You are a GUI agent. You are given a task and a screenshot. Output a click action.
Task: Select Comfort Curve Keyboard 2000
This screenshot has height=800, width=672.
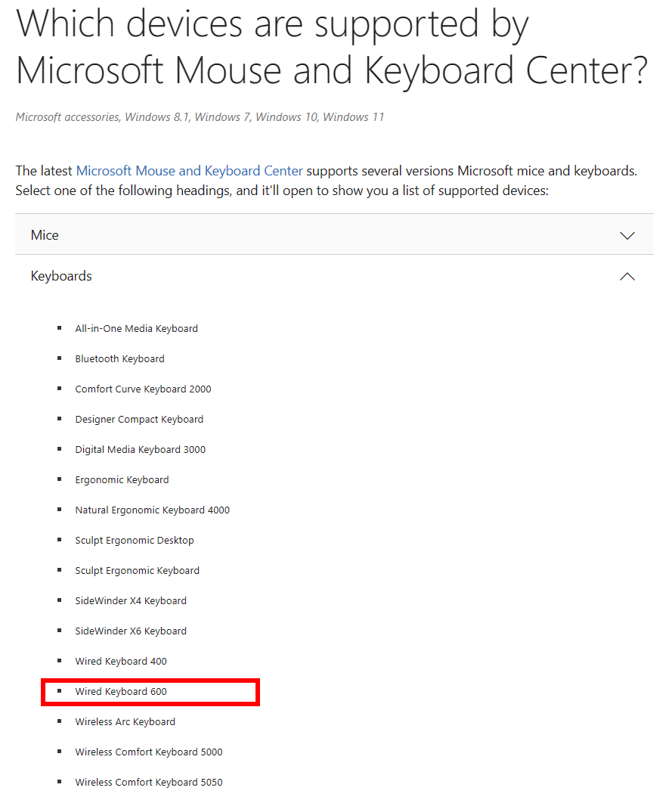click(x=143, y=389)
